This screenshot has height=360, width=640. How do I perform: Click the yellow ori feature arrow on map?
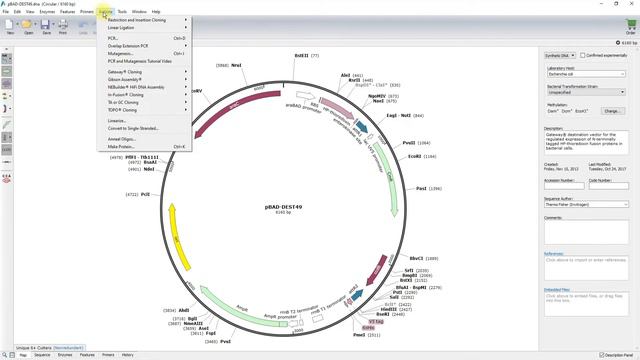click(179, 237)
